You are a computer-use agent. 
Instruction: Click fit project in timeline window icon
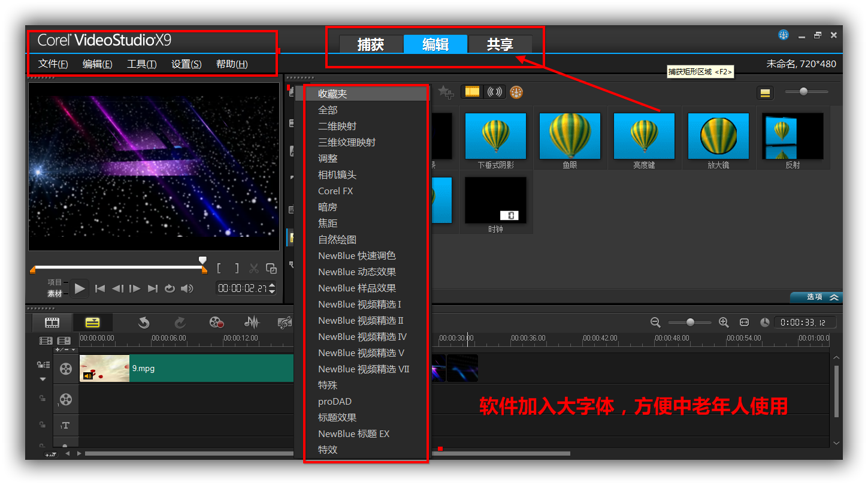(x=744, y=323)
